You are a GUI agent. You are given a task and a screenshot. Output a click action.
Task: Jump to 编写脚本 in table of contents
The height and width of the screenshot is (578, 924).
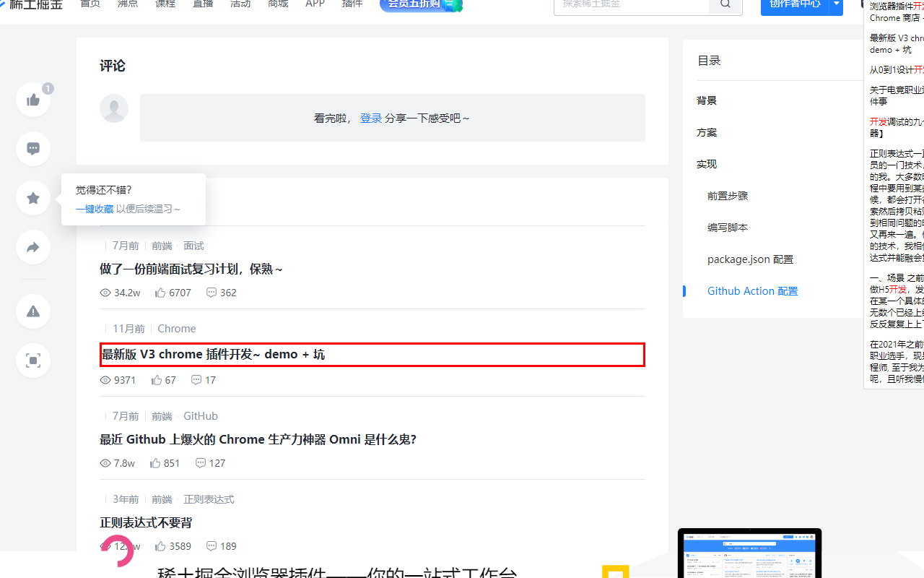tap(728, 228)
